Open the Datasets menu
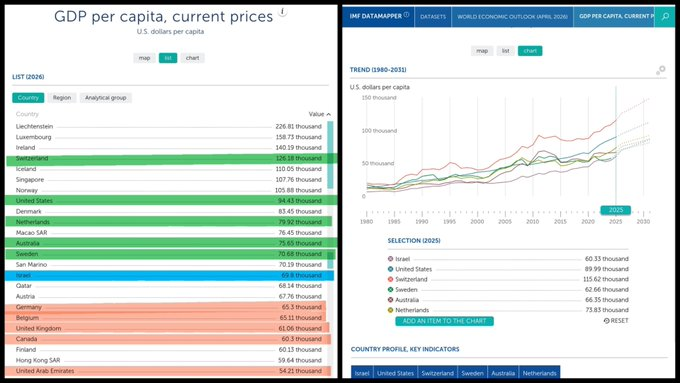 [433, 16]
